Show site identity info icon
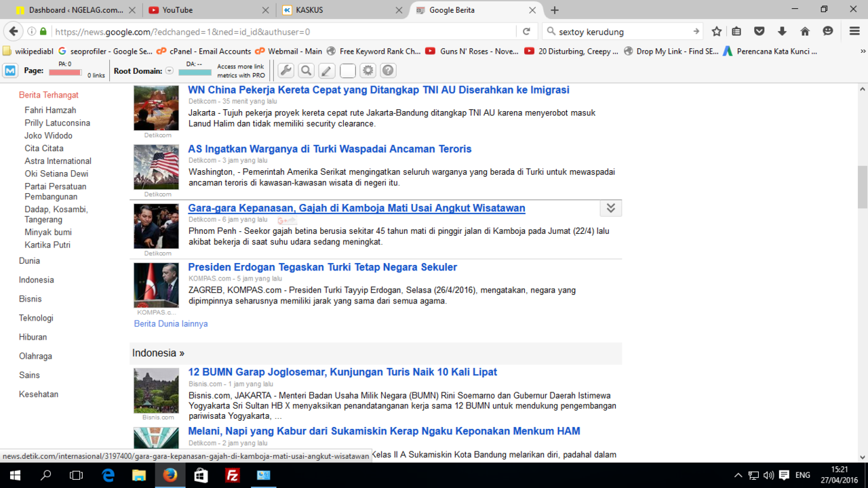This screenshot has width=868, height=488. pyautogui.click(x=32, y=31)
